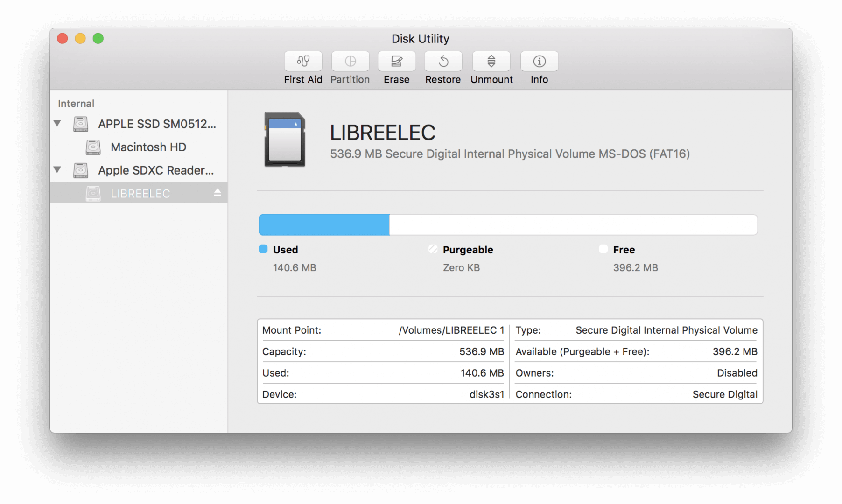Click the blue used space bar segment
The image size is (842, 504).
pyautogui.click(x=324, y=225)
